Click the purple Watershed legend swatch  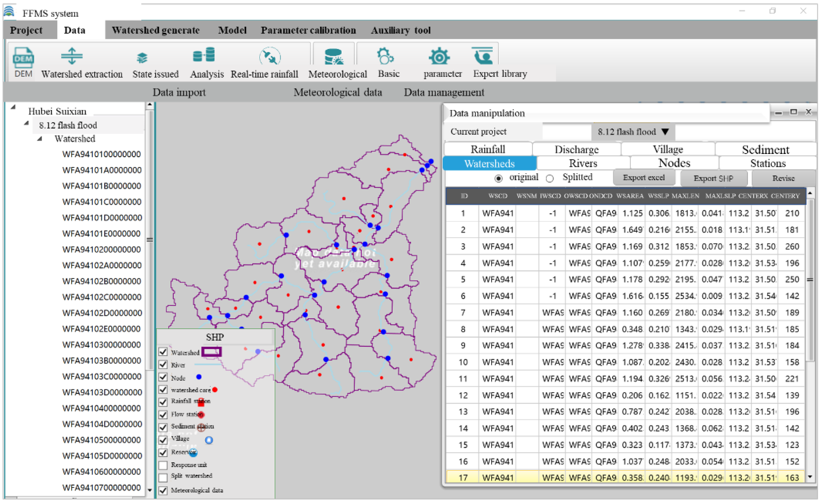tap(211, 352)
